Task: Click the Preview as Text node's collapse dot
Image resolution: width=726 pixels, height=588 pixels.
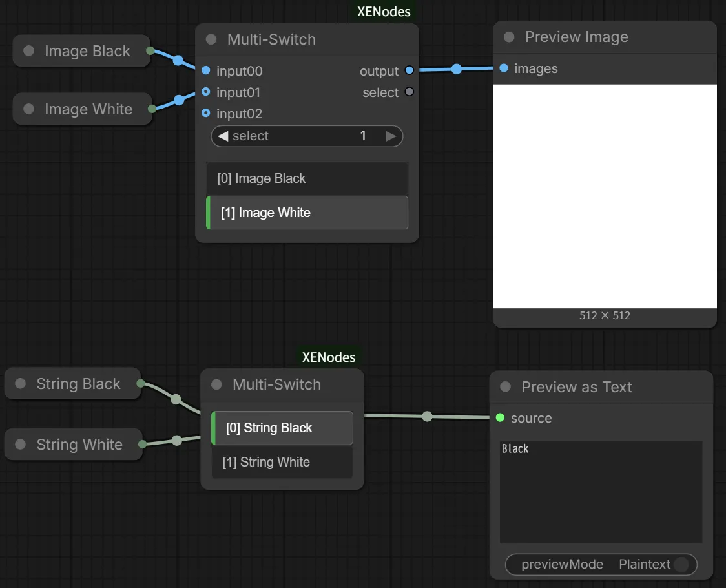Action: [x=506, y=387]
